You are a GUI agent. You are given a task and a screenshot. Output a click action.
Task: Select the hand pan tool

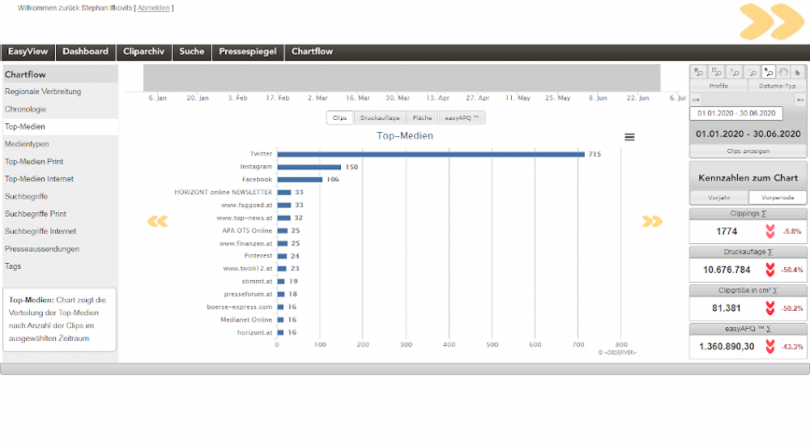(783, 72)
